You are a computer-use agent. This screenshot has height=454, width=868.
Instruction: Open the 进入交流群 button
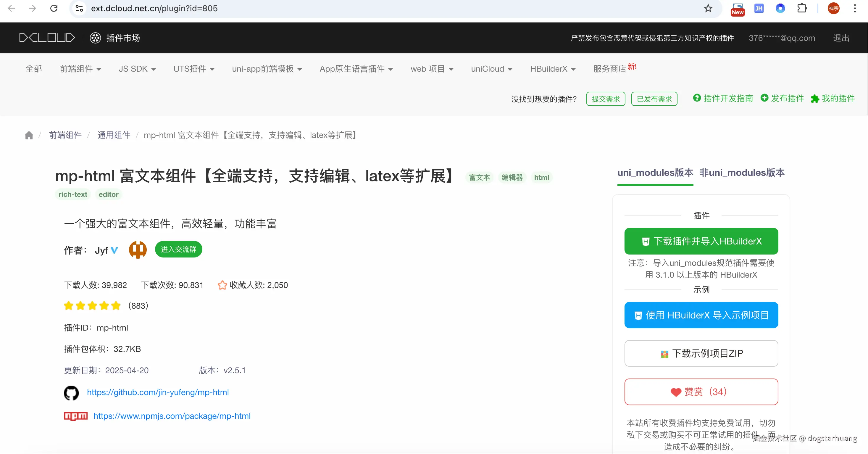(178, 249)
